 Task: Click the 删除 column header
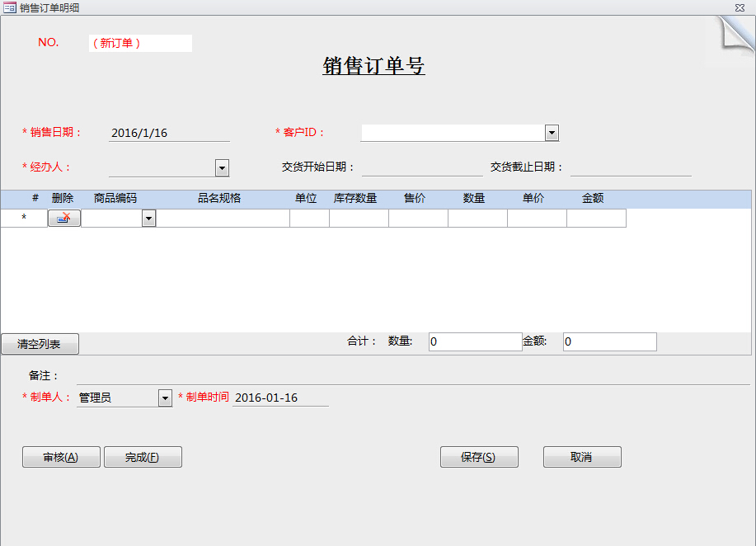pyautogui.click(x=63, y=198)
